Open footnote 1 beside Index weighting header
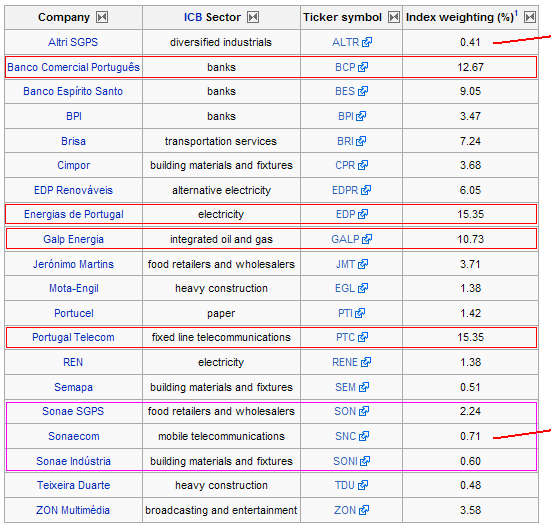Screen dimensions: 560x529 pos(516,14)
